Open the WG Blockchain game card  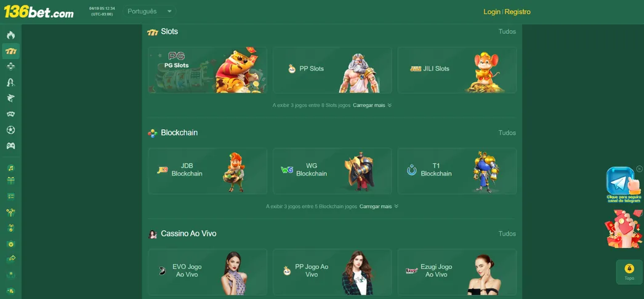332,171
